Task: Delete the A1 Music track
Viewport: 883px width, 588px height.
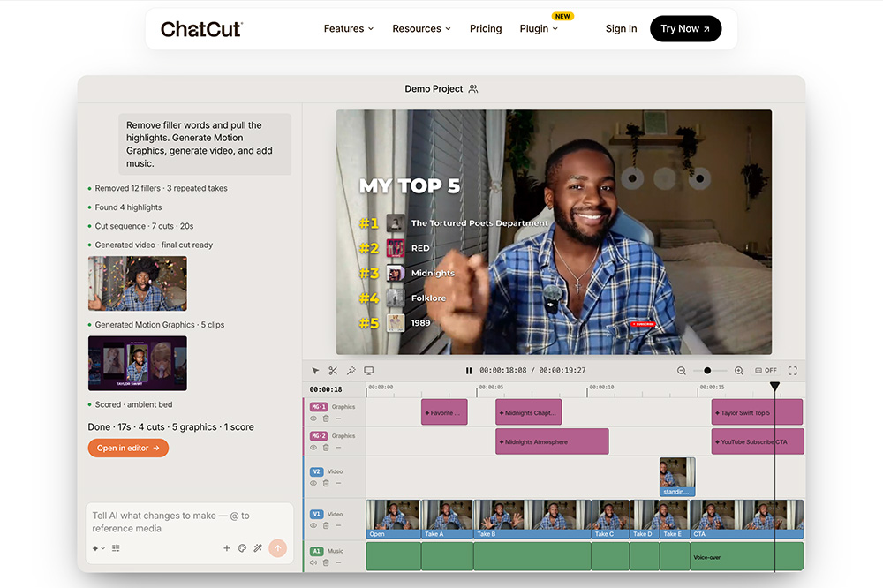Action: [326, 562]
